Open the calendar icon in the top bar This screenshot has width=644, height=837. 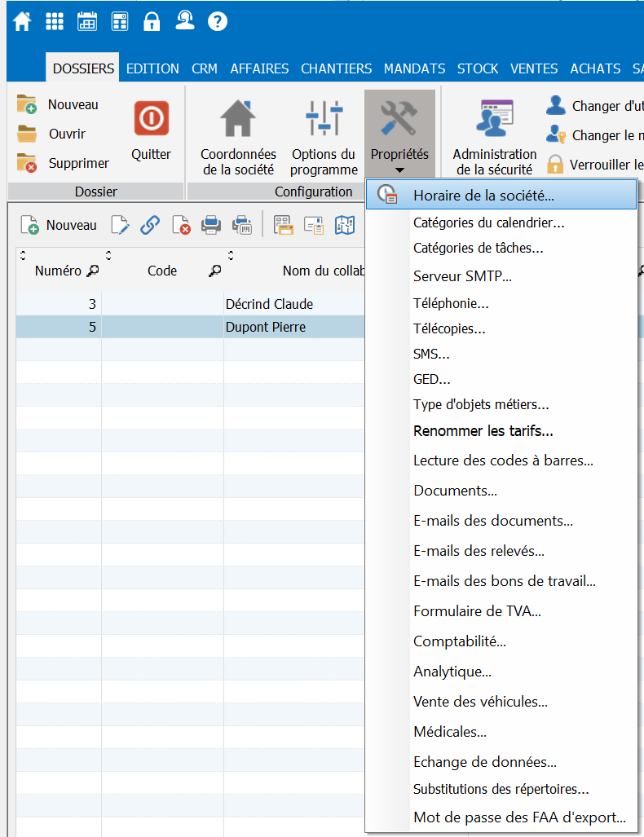click(x=87, y=22)
